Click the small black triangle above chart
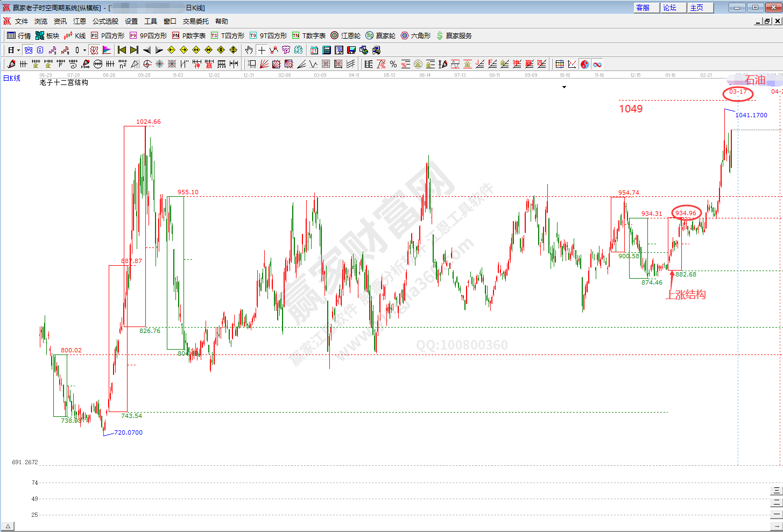Image resolution: width=783 pixels, height=532 pixels. 564,87
